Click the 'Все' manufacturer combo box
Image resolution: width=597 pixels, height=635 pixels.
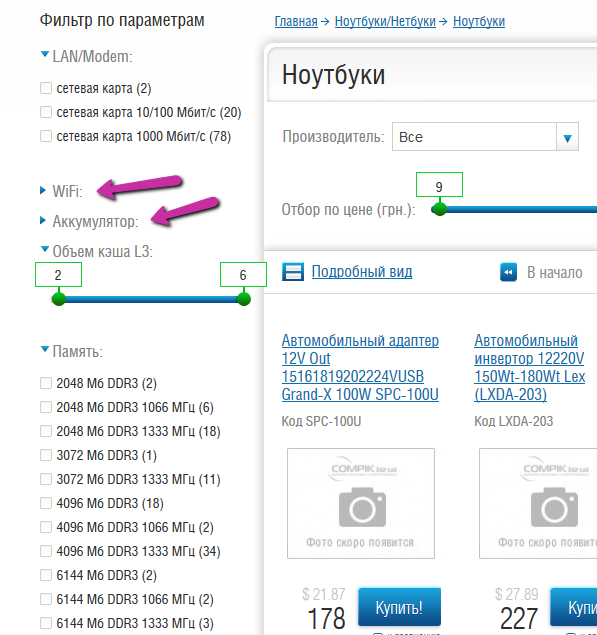click(x=485, y=137)
